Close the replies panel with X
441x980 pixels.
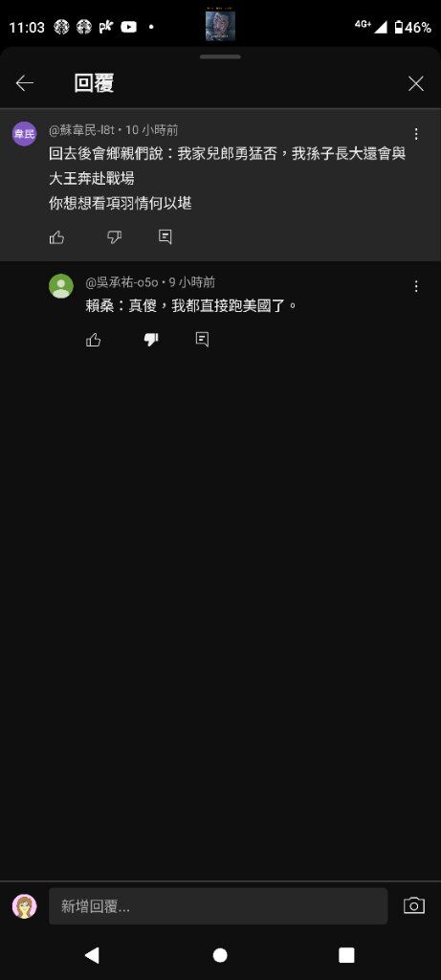point(416,84)
